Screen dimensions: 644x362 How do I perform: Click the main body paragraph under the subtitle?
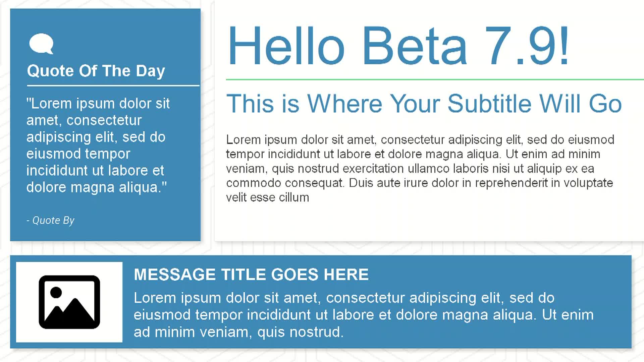pyautogui.click(x=419, y=168)
